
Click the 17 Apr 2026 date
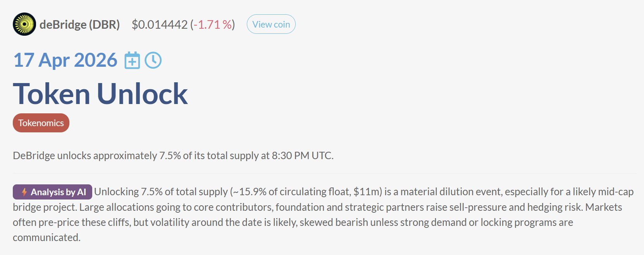pyautogui.click(x=65, y=60)
